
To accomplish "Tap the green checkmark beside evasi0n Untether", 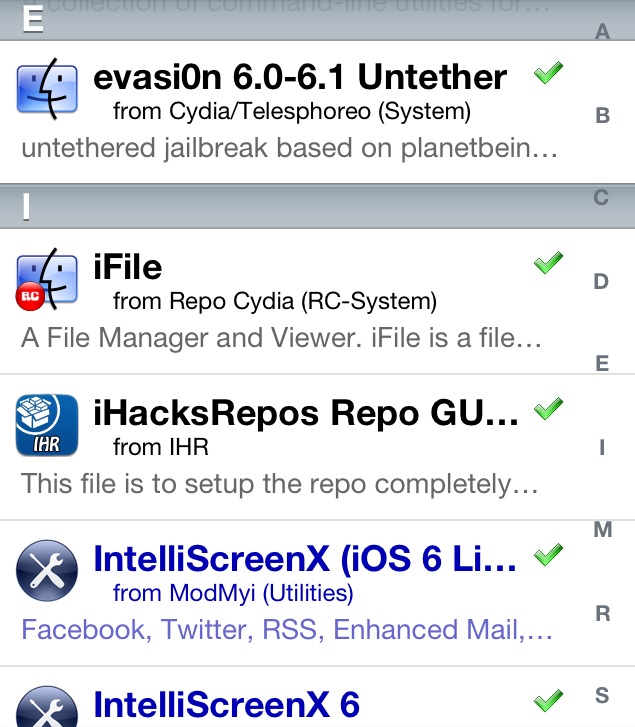I will pyautogui.click(x=548, y=73).
